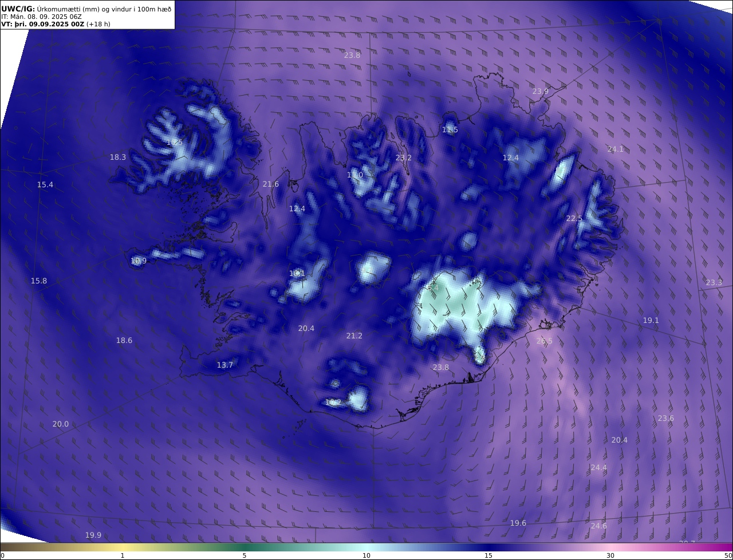Click the 23.3 value on the map

[x=714, y=283]
